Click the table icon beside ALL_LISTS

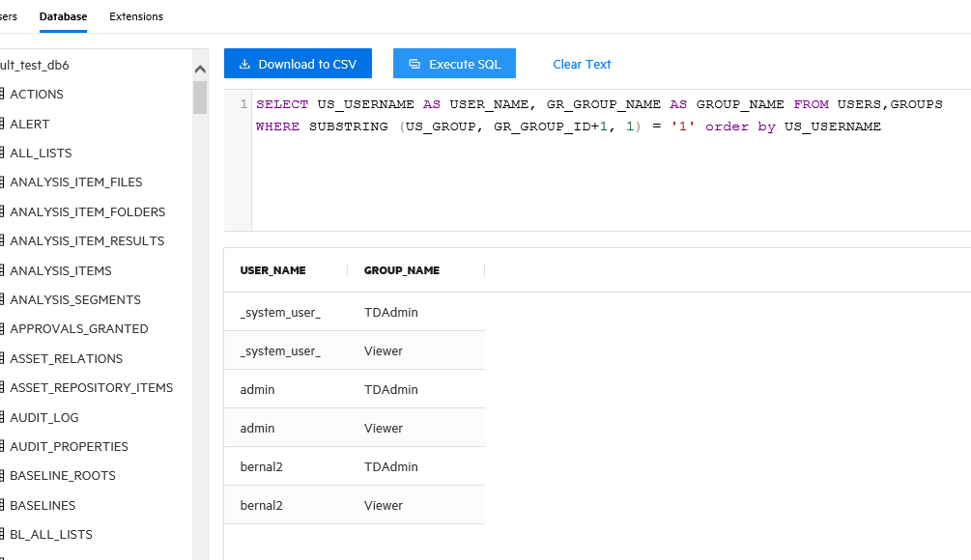pyautogui.click(x=2, y=153)
